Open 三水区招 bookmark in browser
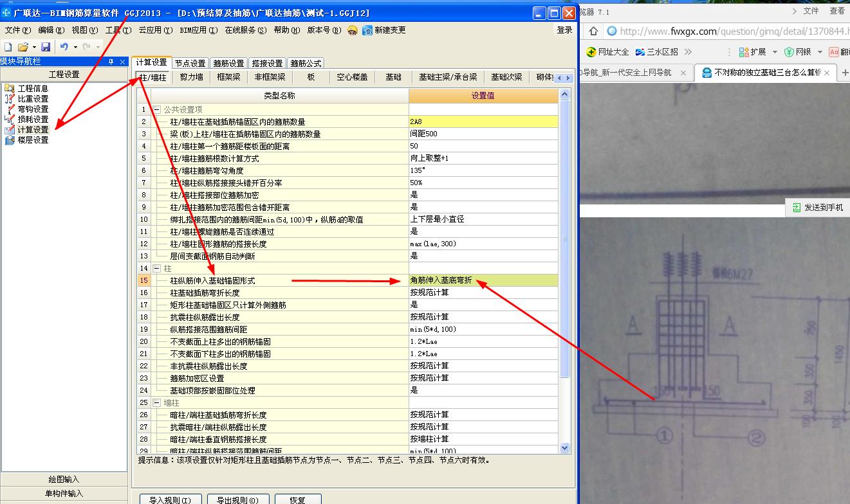Viewport: 850px width, 504px height. [656, 52]
